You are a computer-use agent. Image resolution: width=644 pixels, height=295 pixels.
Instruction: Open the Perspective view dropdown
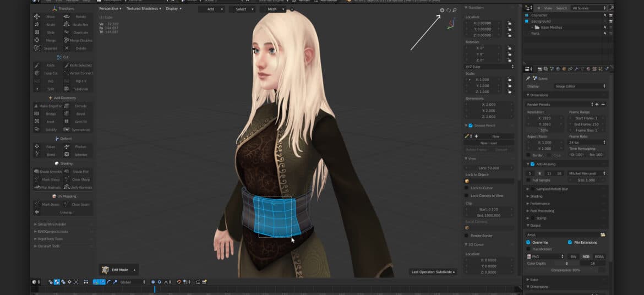[111, 8]
